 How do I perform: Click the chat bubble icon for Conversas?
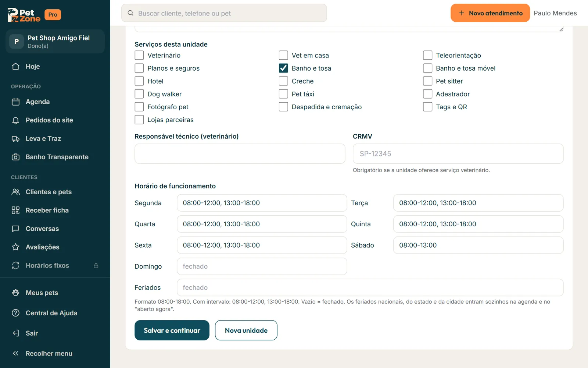(15, 229)
